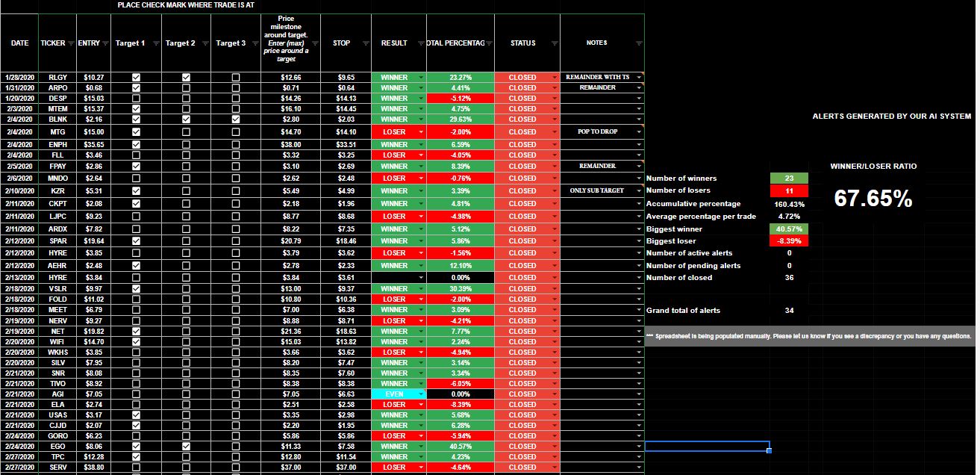Open the STATUS column filter icon
The height and width of the screenshot is (475, 980).
pyautogui.click(x=553, y=44)
